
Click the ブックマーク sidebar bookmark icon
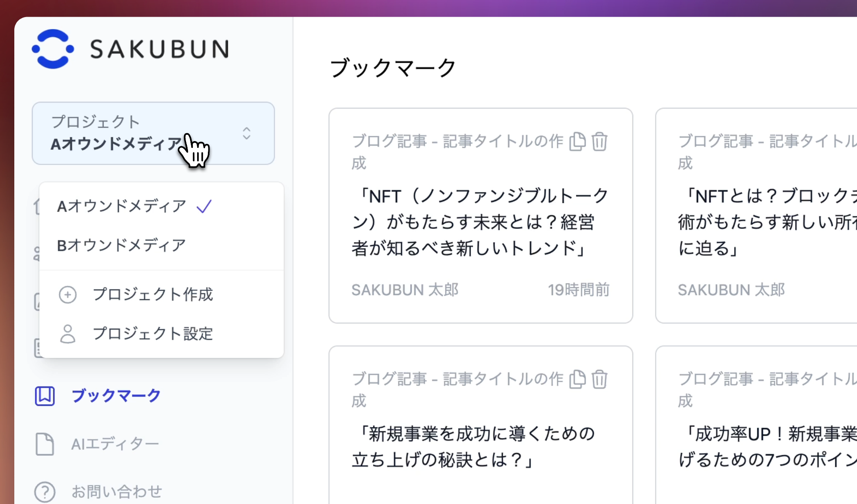tap(45, 396)
